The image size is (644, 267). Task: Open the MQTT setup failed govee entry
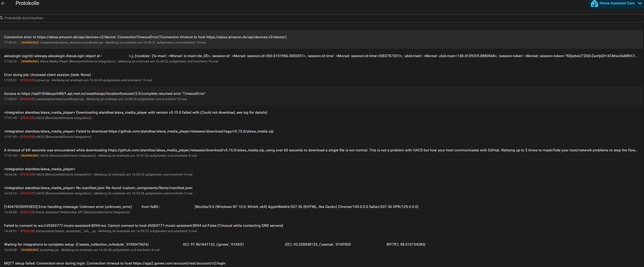pyautogui.click(x=115, y=263)
